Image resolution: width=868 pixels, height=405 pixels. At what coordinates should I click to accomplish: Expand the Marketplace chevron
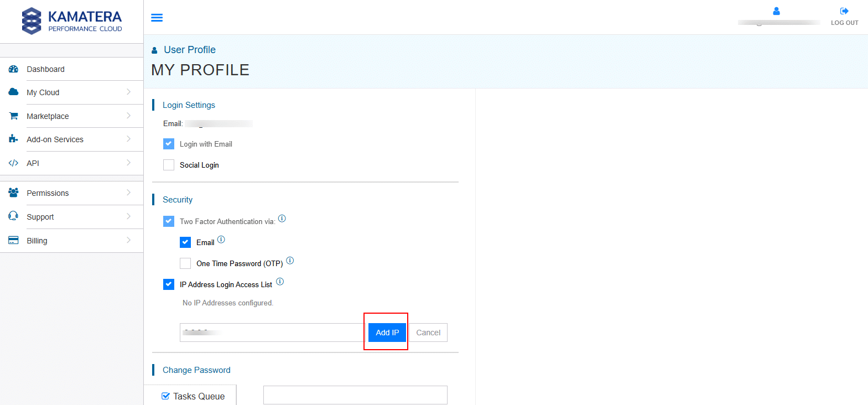coord(128,116)
